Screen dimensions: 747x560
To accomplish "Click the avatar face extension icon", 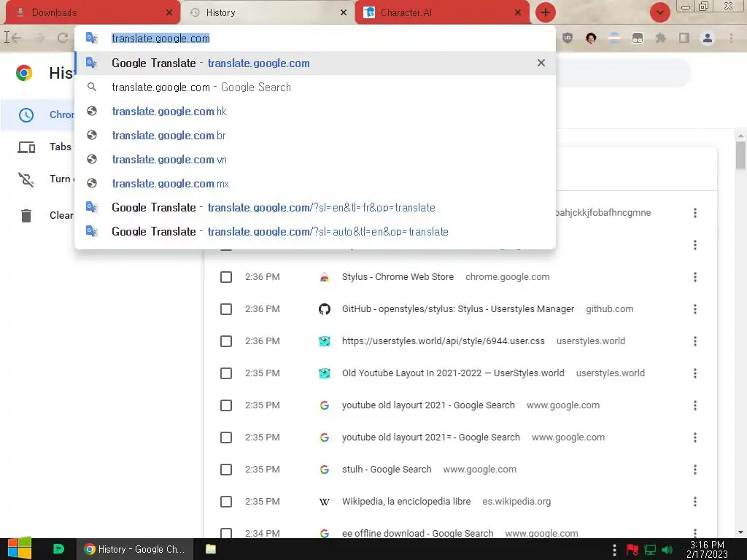I will pos(591,38).
